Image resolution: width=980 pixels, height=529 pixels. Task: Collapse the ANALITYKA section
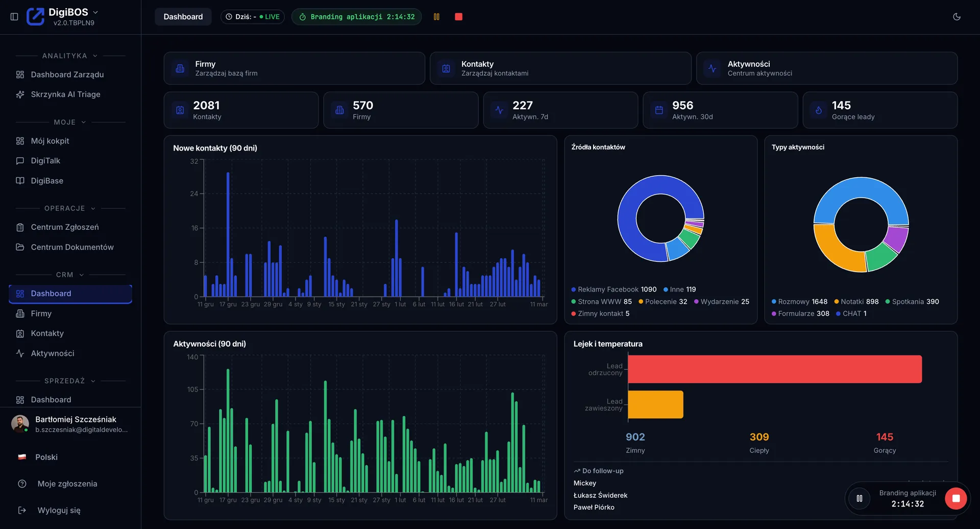click(x=95, y=56)
